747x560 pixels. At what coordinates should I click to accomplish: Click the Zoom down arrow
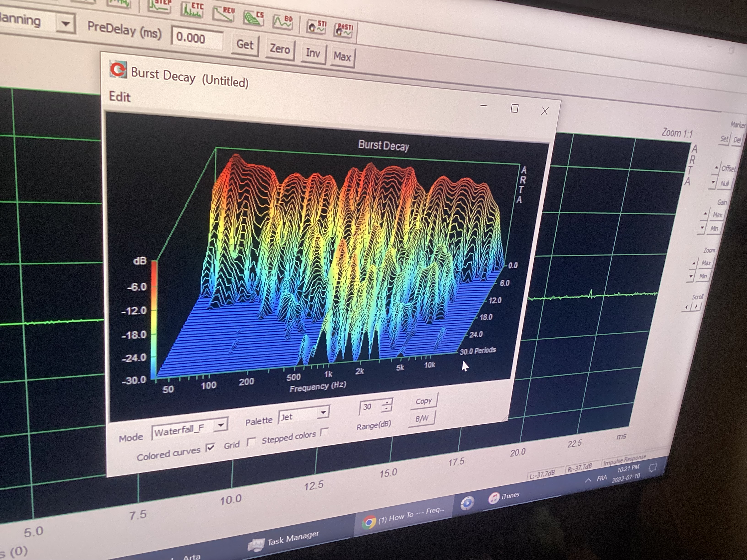point(691,276)
